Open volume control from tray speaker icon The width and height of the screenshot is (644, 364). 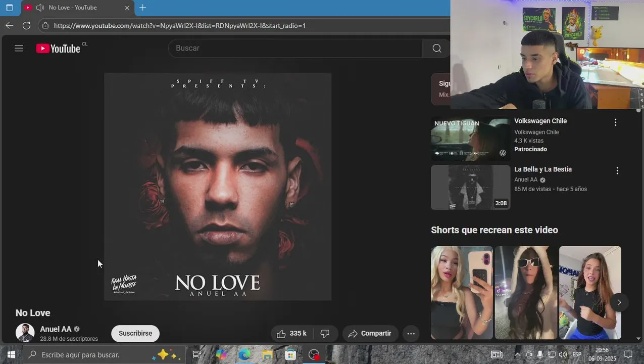click(x=563, y=354)
